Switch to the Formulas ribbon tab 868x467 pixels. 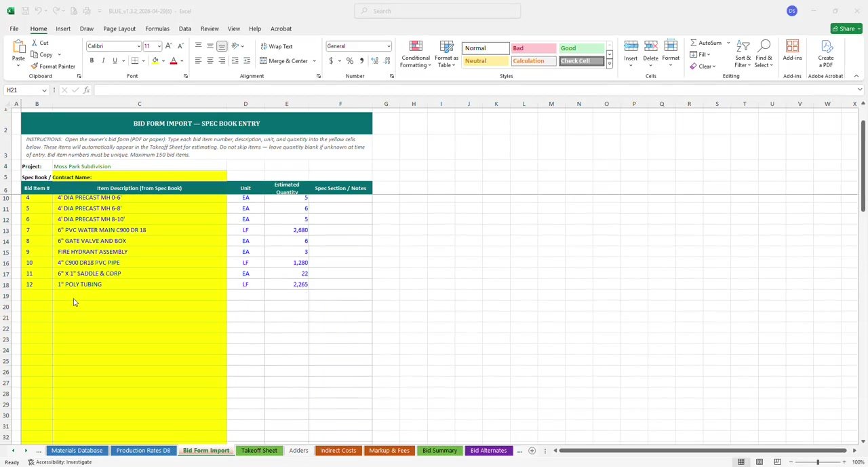[157, 29]
